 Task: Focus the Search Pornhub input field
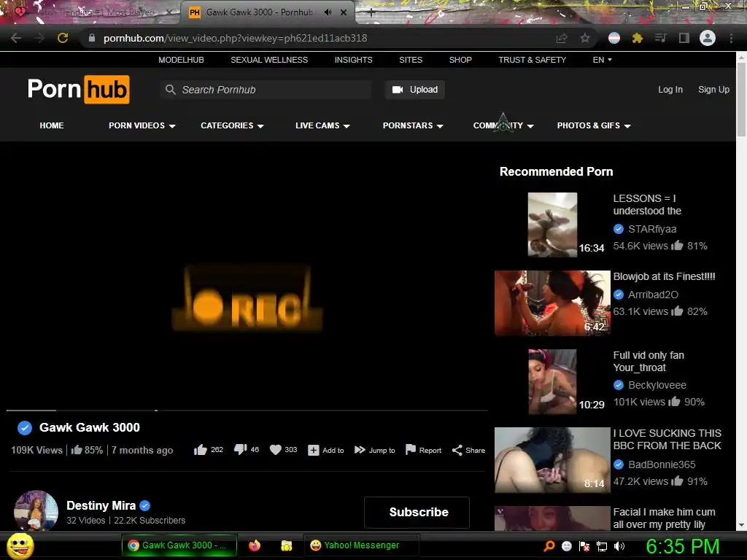[x=266, y=90]
